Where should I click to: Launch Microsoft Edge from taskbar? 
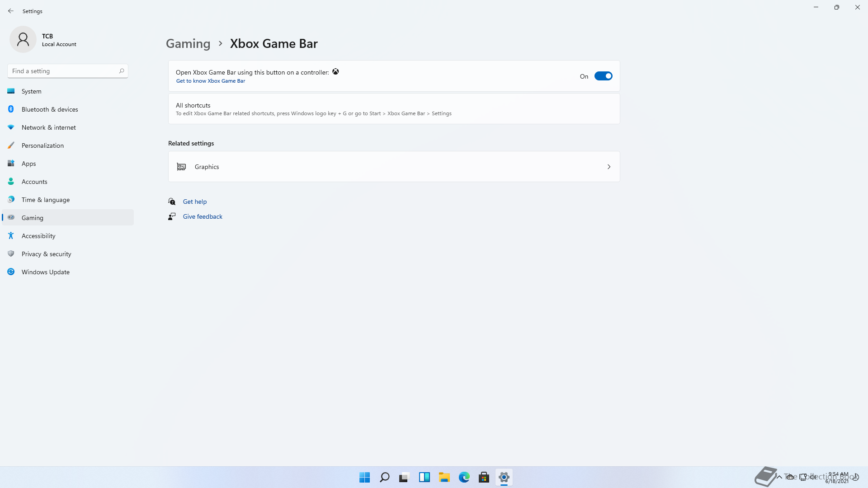tap(464, 477)
